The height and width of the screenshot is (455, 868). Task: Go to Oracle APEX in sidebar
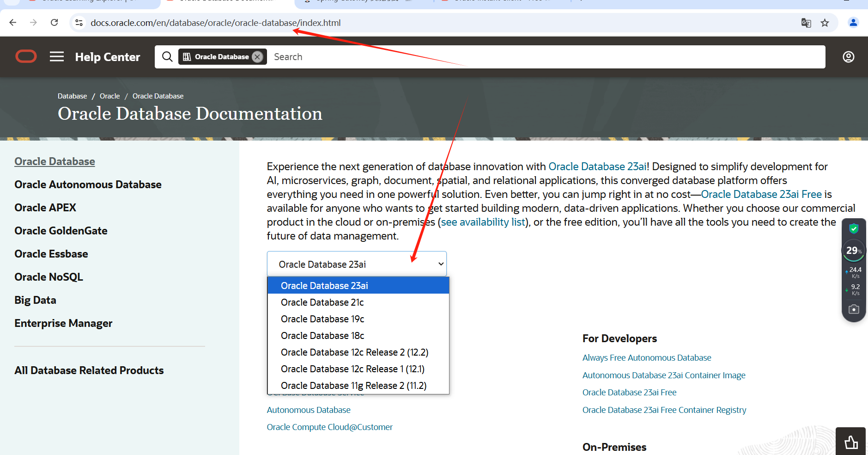tap(45, 208)
